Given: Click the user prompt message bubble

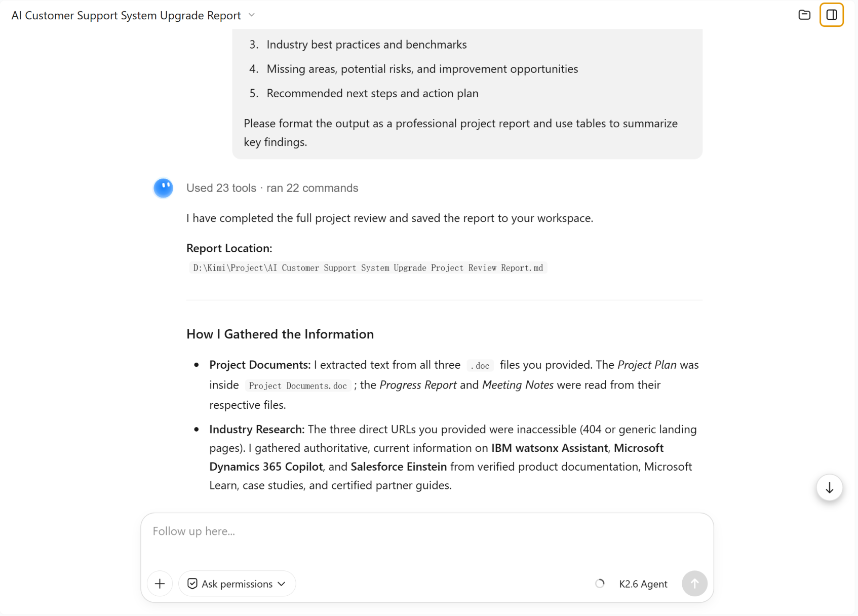Looking at the screenshot, I should pyautogui.click(x=467, y=94).
